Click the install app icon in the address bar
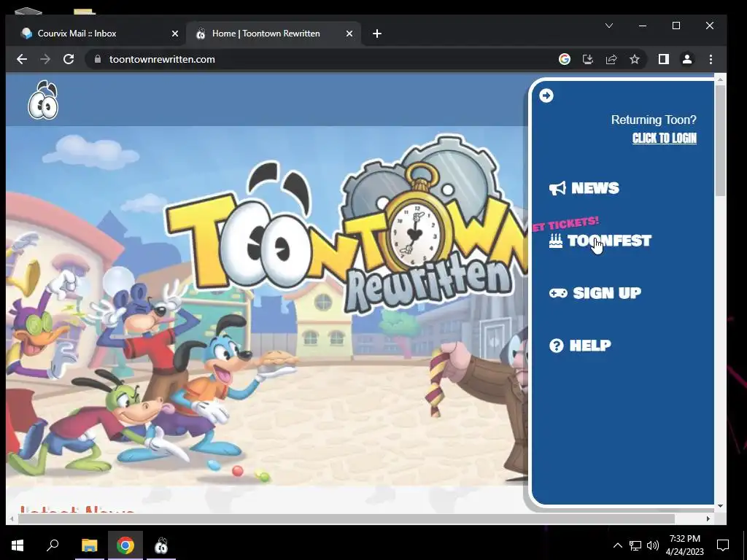This screenshot has width=747, height=560. click(x=588, y=59)
